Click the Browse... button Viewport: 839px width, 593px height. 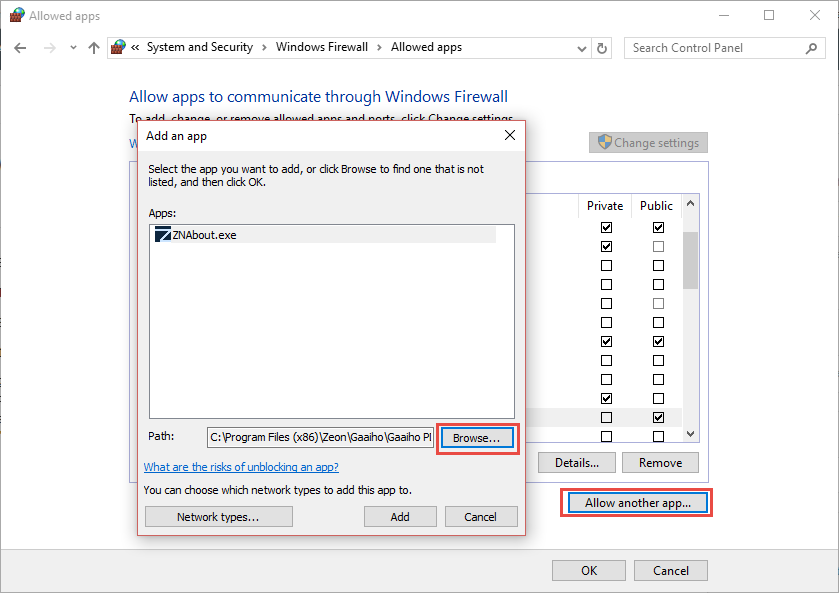(477, 438)
